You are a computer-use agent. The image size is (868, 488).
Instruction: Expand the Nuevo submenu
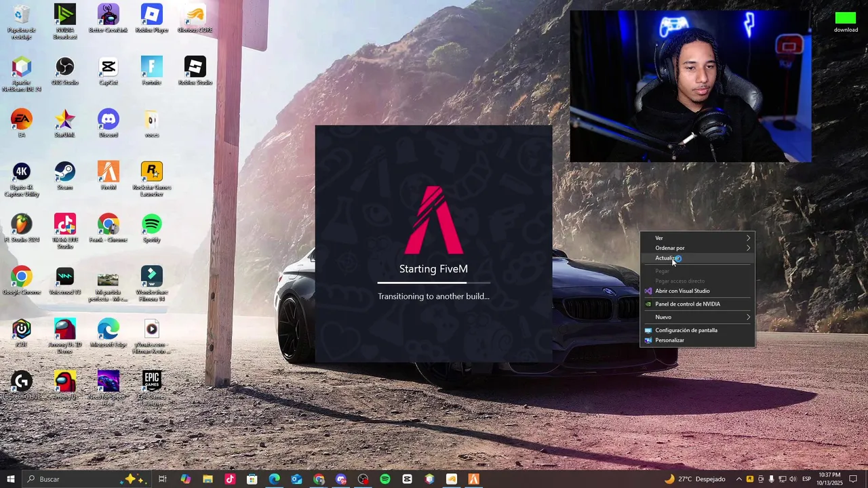698,317
